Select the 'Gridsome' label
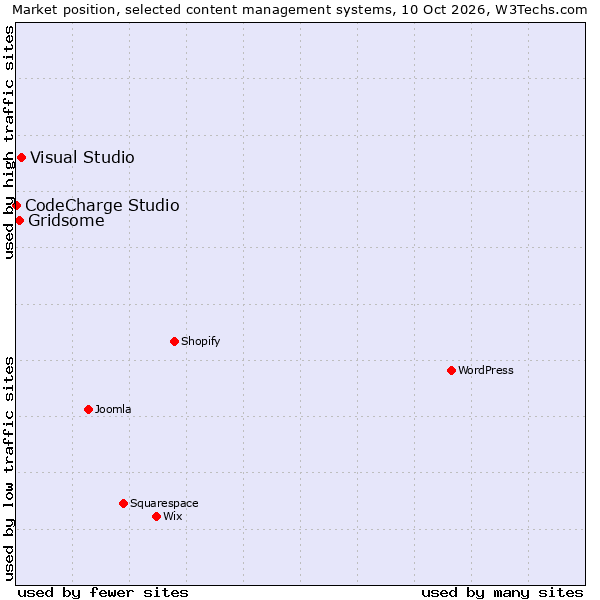The image size is (600, 600). (x=66, y=221)
